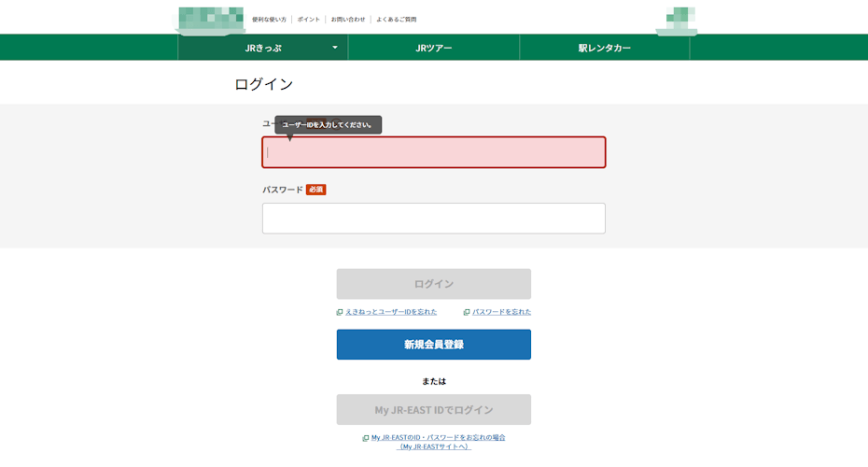
Task: Click the password input field
Action: 433,219
